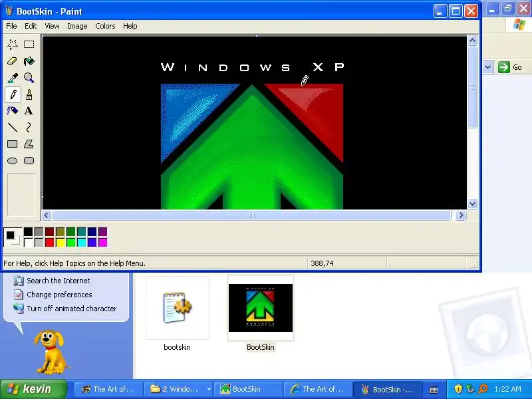532x399 pixels.
Task: Pick the teal color swatch
Action: coord(81,231)
